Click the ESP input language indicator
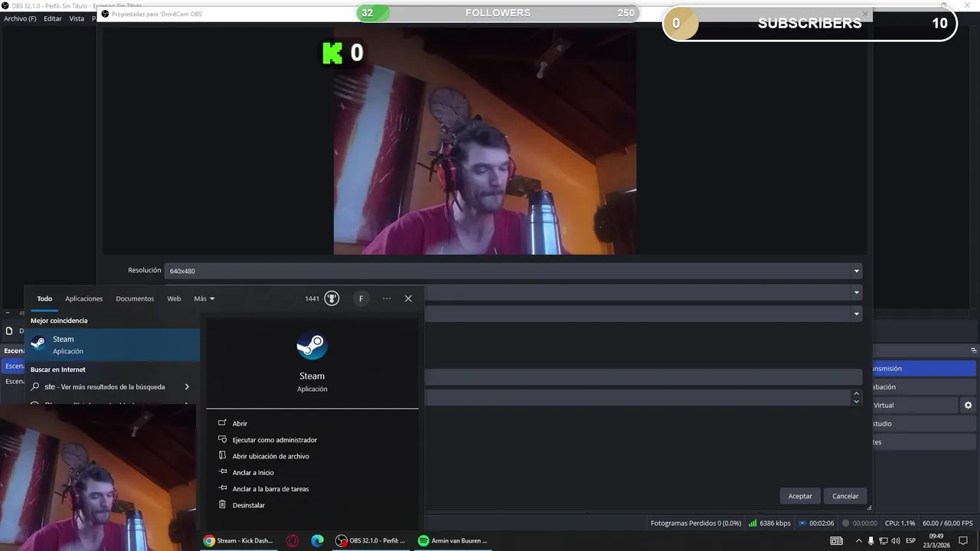980x551 pixels. (x=911, y=540)
